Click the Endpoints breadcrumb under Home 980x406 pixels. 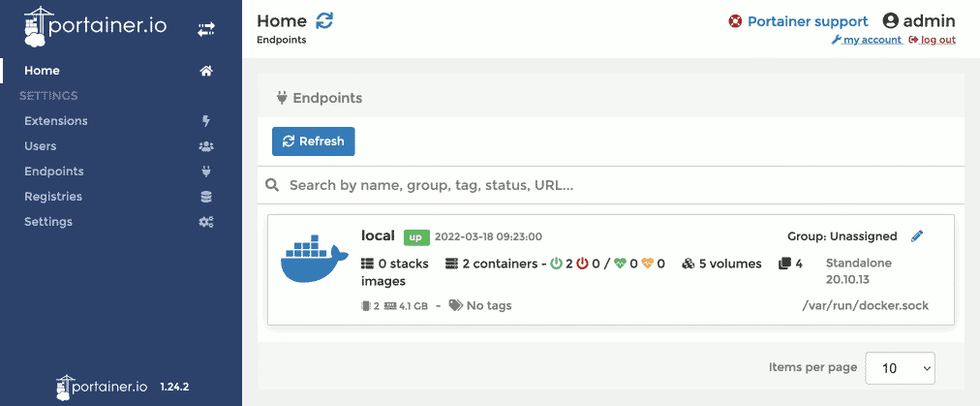pos(281,40)
